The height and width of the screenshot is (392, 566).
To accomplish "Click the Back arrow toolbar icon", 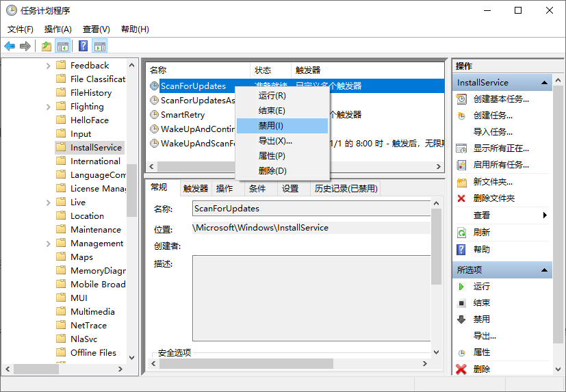I will (10, 47).
